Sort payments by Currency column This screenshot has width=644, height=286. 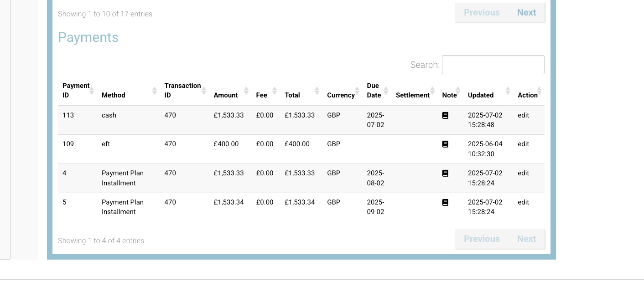tap(357, 90)
